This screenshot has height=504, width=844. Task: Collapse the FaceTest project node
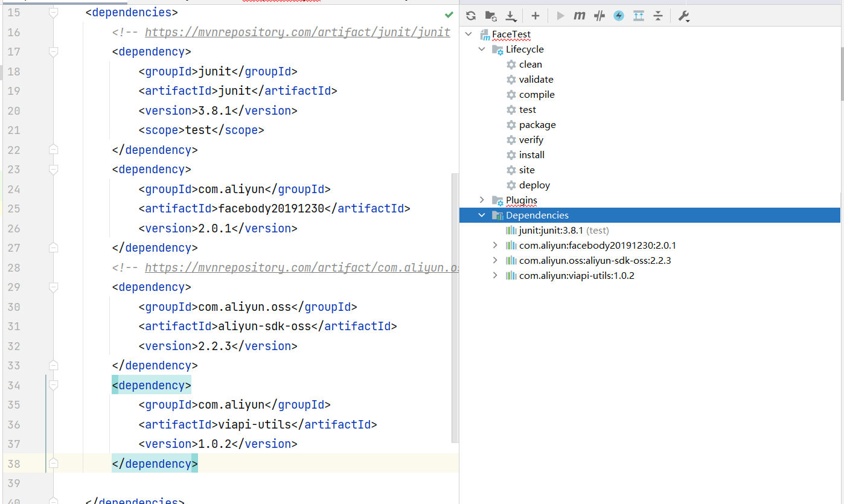(469, 34)
